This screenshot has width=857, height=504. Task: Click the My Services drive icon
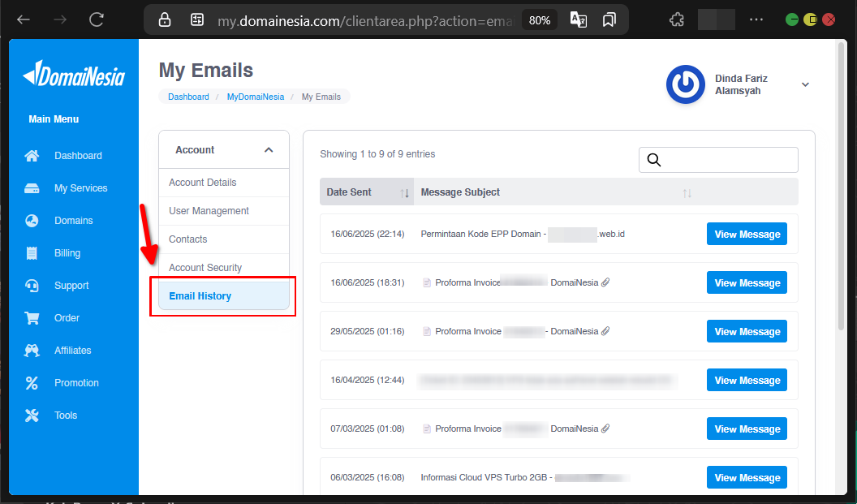pyautogui.click(x=32, y=188)
